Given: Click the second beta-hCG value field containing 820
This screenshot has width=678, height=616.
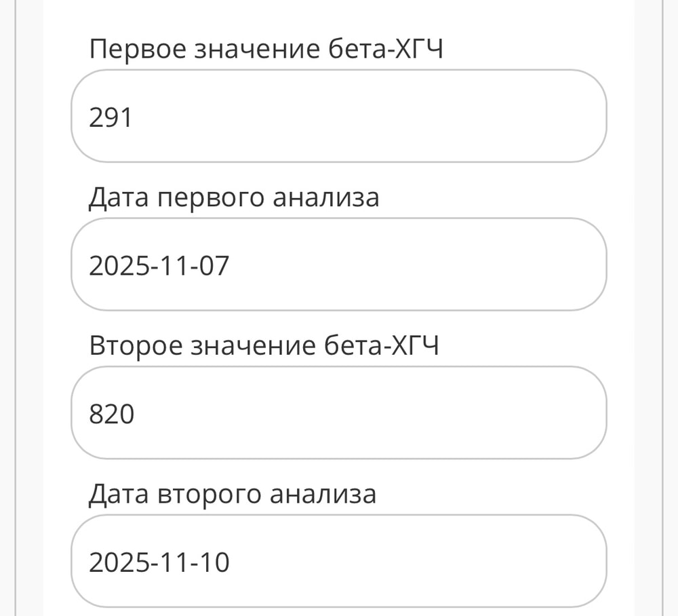Looking at the screenshot, I should pyautogui.click(x=339, y=412).
